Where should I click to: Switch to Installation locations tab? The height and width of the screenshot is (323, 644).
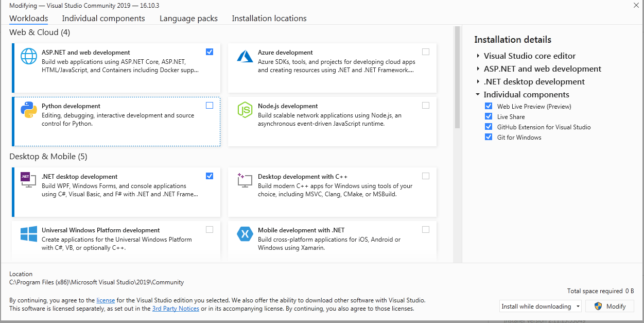point(269,18)
